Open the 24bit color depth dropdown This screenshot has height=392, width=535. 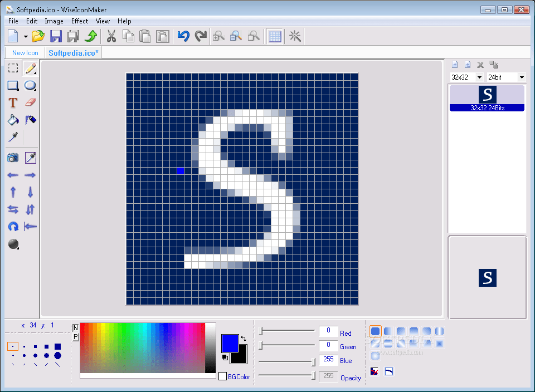pyautogui.click(x=522, y=77)
